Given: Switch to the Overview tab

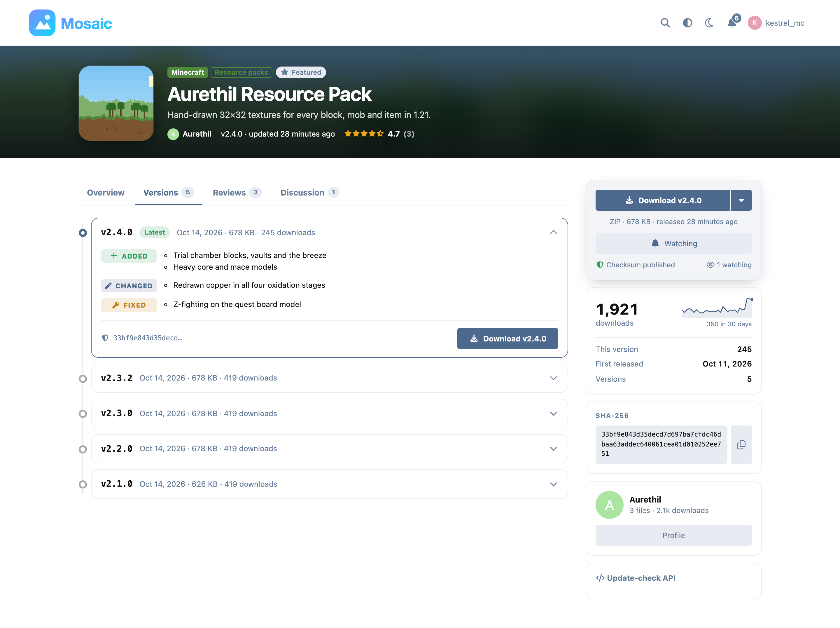Looking at the screenshot, I should pos(106,193).
